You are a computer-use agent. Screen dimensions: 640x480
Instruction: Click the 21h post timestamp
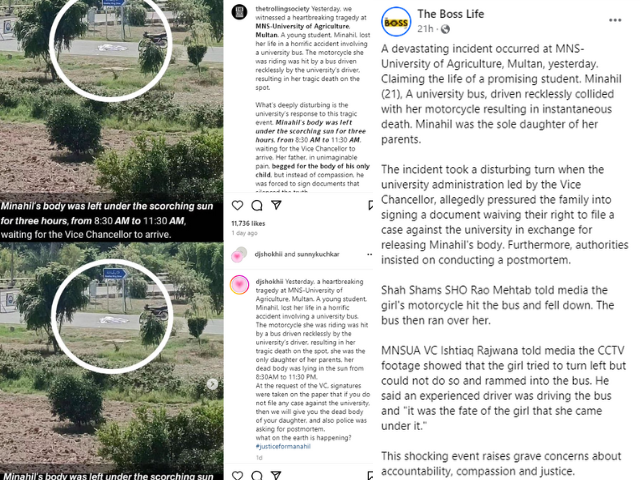coord(425,29)
